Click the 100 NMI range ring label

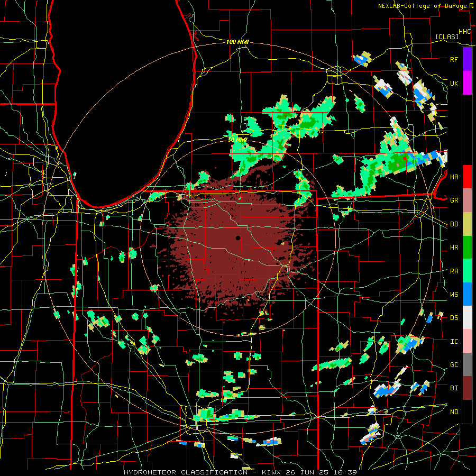point(237,42)
